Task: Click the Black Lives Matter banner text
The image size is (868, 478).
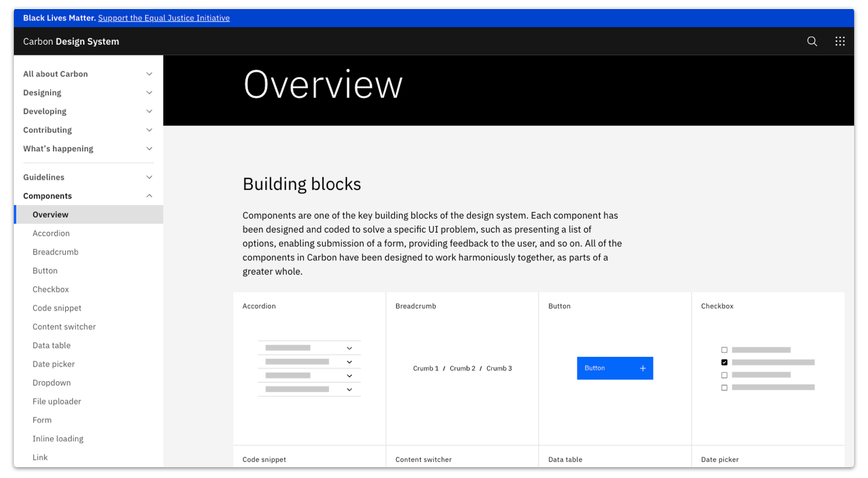Action: point(59,18)
